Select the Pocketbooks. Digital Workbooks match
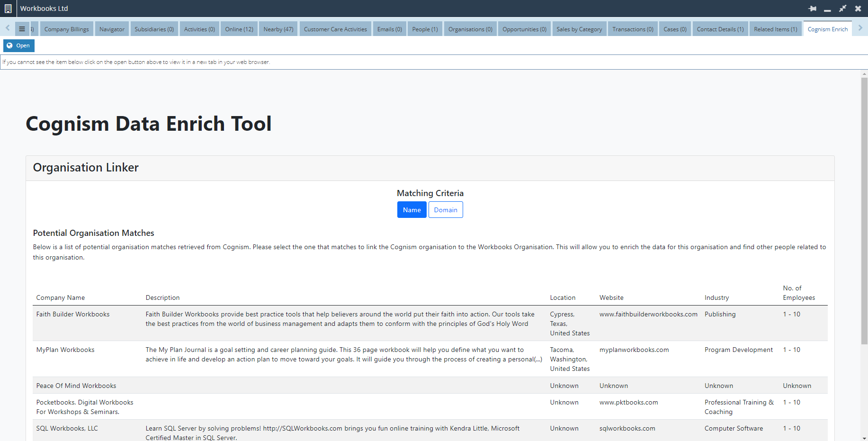Image resolution: width=868 pixels, height=441 pixels. [x=430, y=407]
